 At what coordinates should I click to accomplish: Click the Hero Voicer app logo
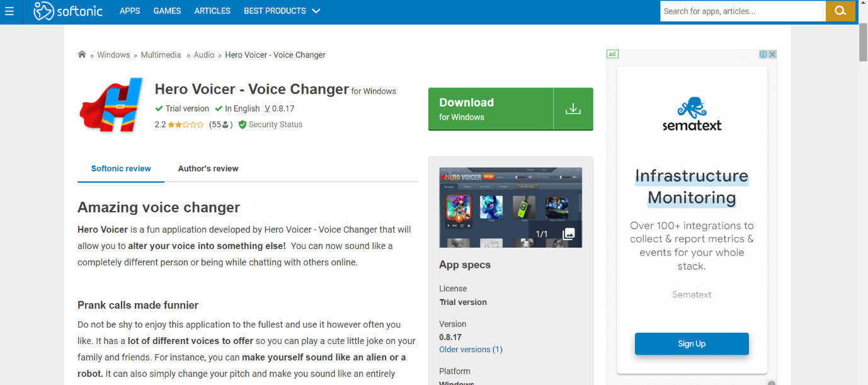point(111,105)
